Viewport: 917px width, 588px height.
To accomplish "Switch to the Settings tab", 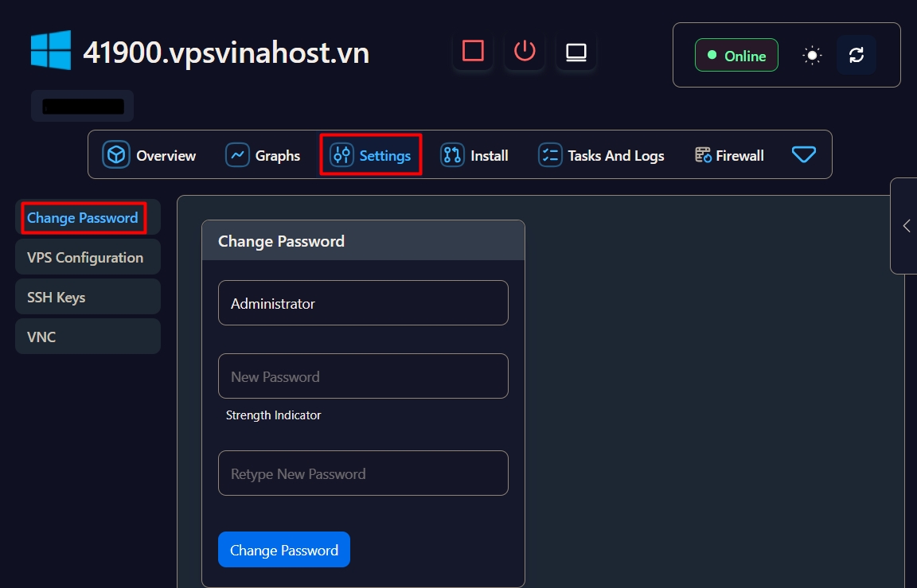I will (371, 155).
